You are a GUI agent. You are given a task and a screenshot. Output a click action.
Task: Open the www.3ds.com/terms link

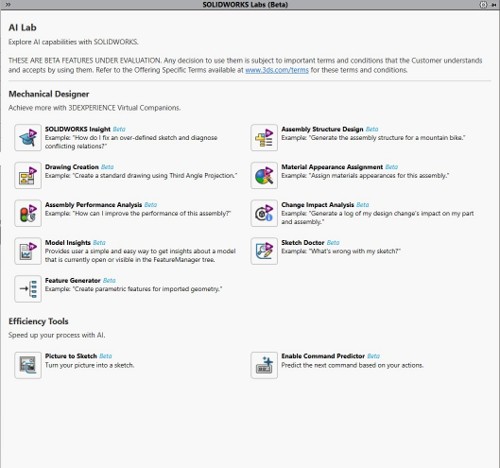coord(277,70)
